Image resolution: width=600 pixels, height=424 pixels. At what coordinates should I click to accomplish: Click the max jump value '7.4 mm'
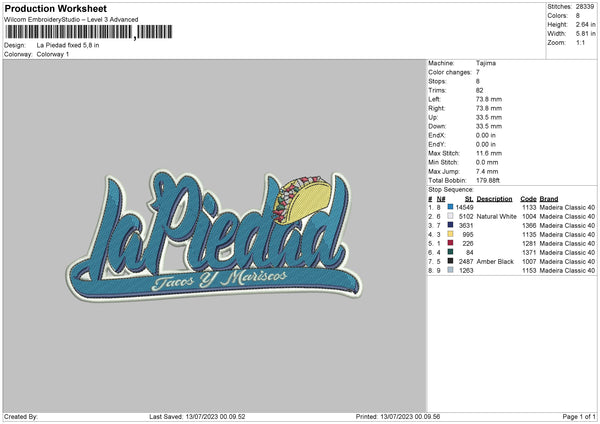click(487, 171)
